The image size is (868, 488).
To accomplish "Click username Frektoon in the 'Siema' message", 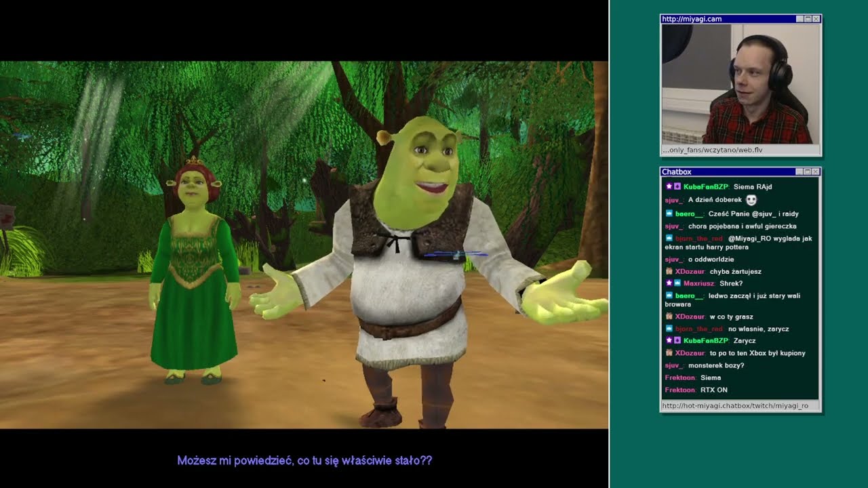I will pyautogui.click(x=680, y=378).
